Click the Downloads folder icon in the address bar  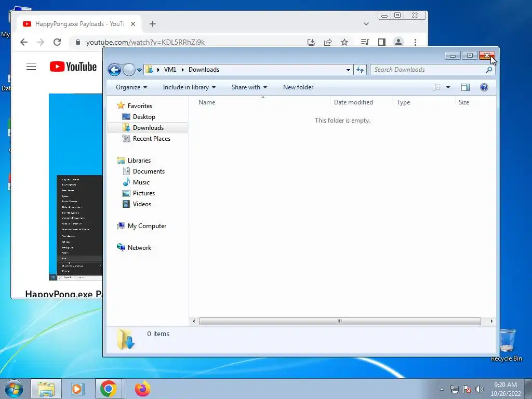pos(149,70)
